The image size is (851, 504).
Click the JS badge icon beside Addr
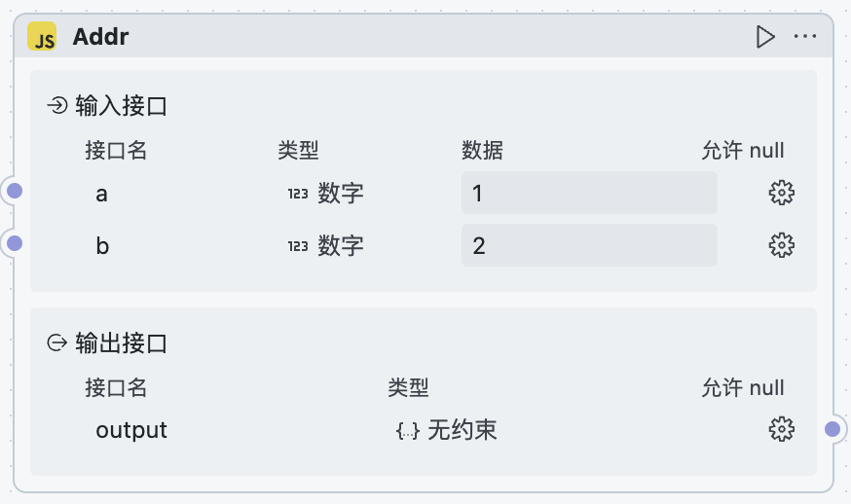(x=43, y=38)
